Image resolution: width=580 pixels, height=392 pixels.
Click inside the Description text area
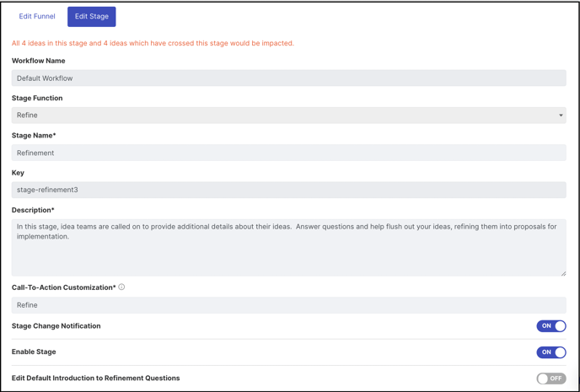pos(288,247)
